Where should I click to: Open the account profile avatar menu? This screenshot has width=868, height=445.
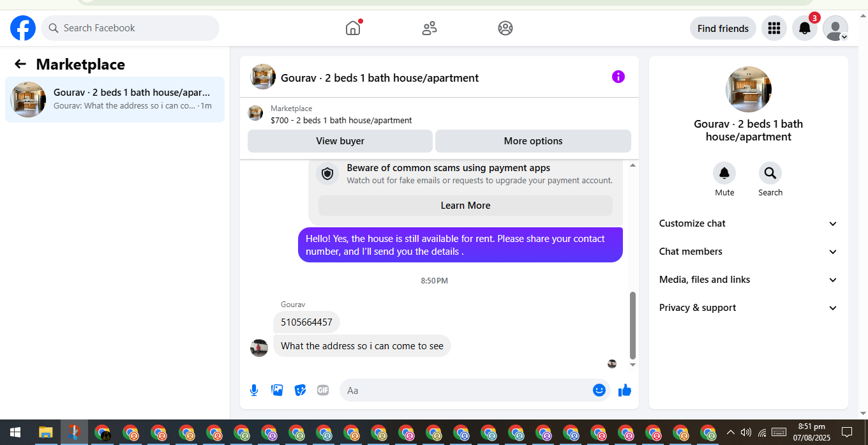tap(835, 28)
